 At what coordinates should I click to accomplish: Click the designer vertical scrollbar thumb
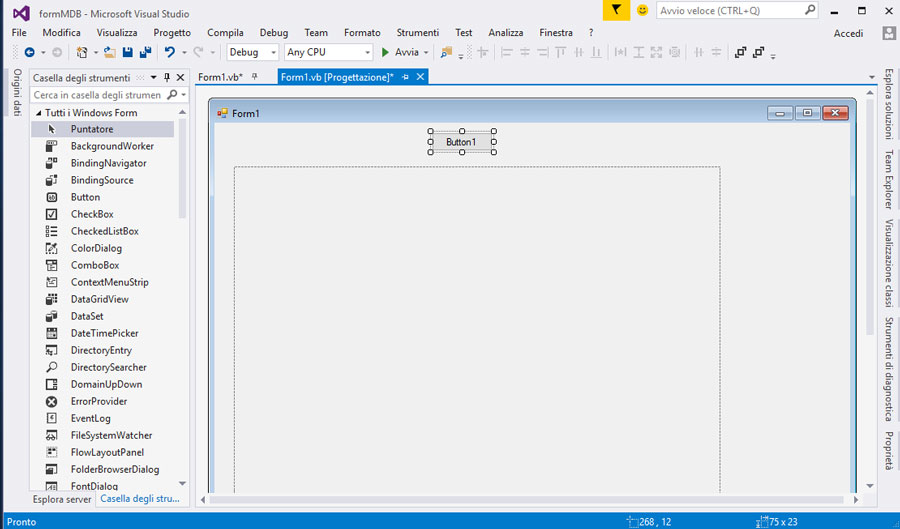pos(870,216)
